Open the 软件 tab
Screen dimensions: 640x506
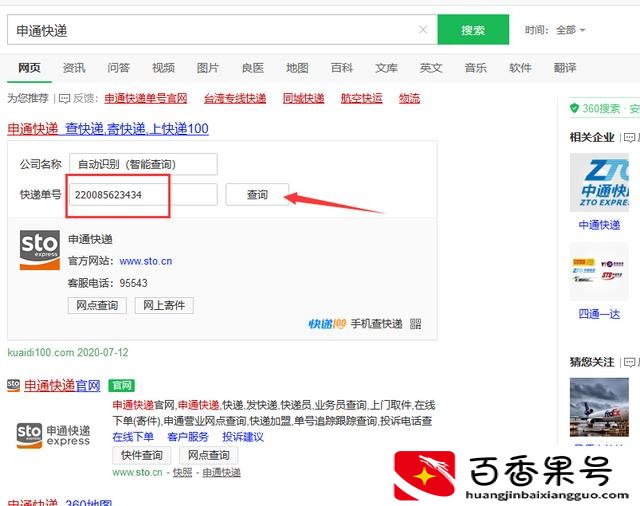point(520,68)
